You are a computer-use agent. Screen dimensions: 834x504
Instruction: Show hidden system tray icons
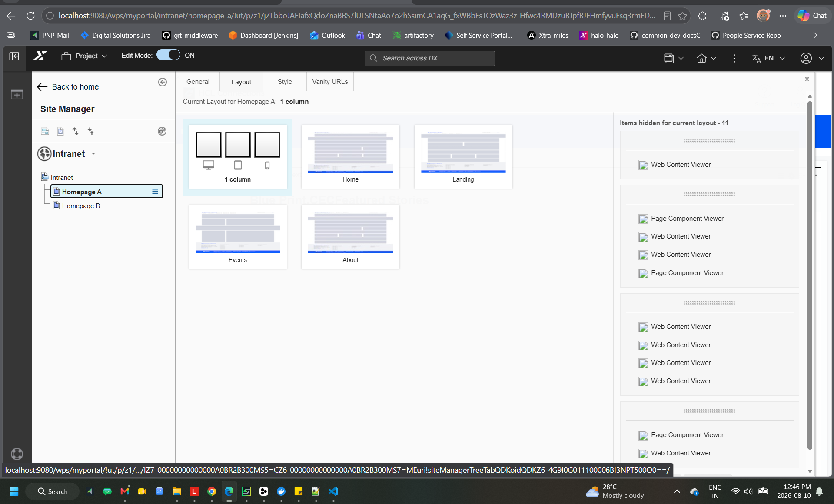coord(677,491)
